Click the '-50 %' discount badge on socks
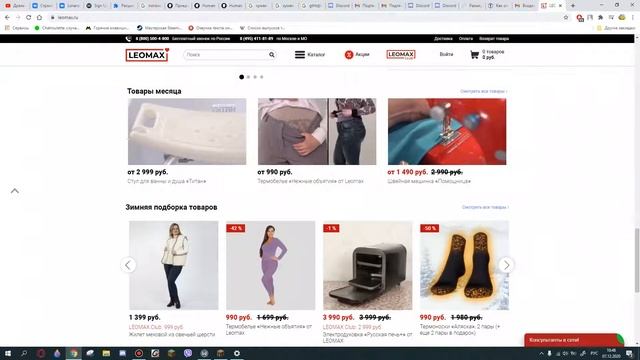Screen dimensions: 640x360 point(429,228)
